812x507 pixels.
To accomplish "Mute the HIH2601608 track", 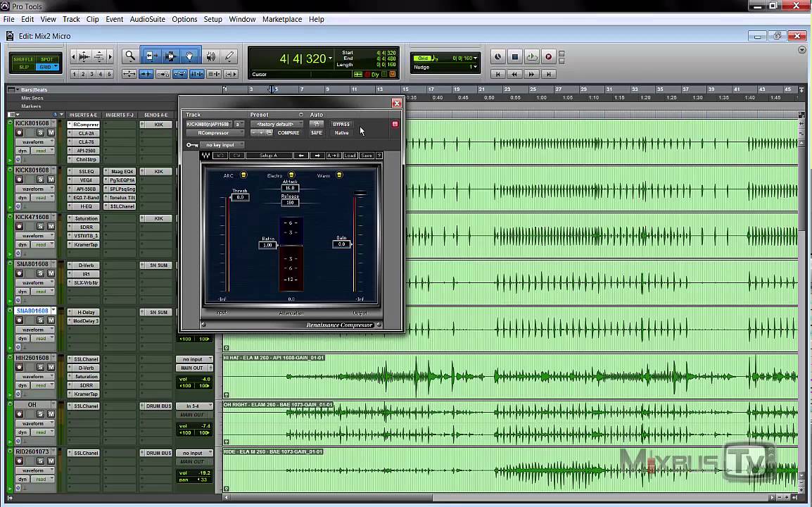I will pyautogui.click(x=51, y=367).
